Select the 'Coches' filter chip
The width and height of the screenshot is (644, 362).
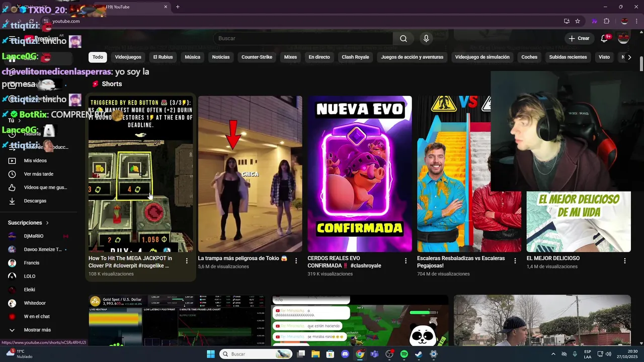(529, 57)
